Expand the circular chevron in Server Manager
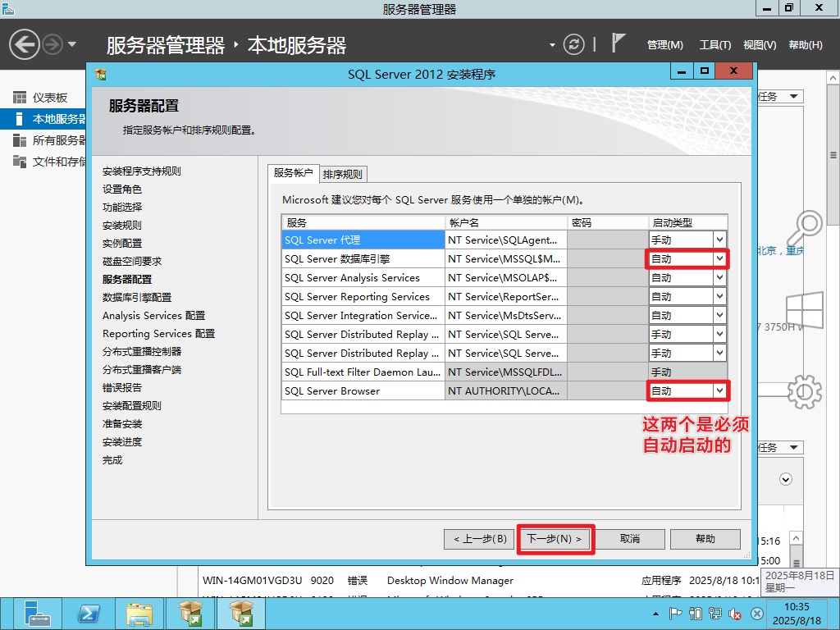The height and width of the screenshot is (630, 840). (x=786, y=479)
